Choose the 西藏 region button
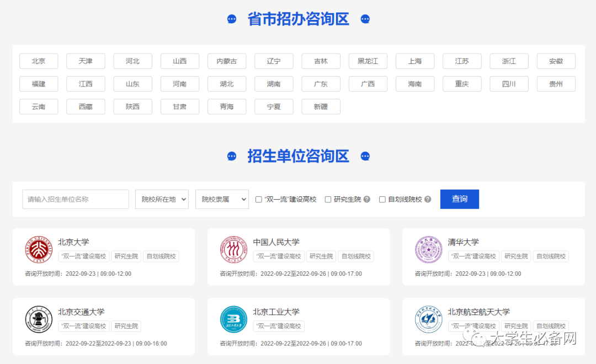The image size is (596, 364). point(86,107)
